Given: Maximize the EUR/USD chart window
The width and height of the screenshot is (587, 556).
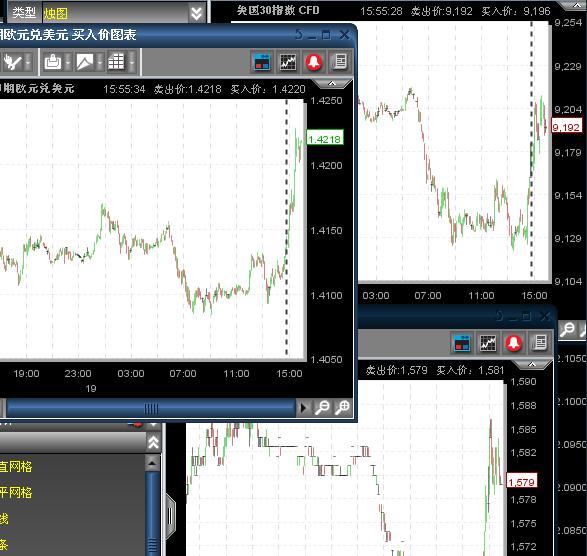Looking at the screenshot, I should 326,35.
